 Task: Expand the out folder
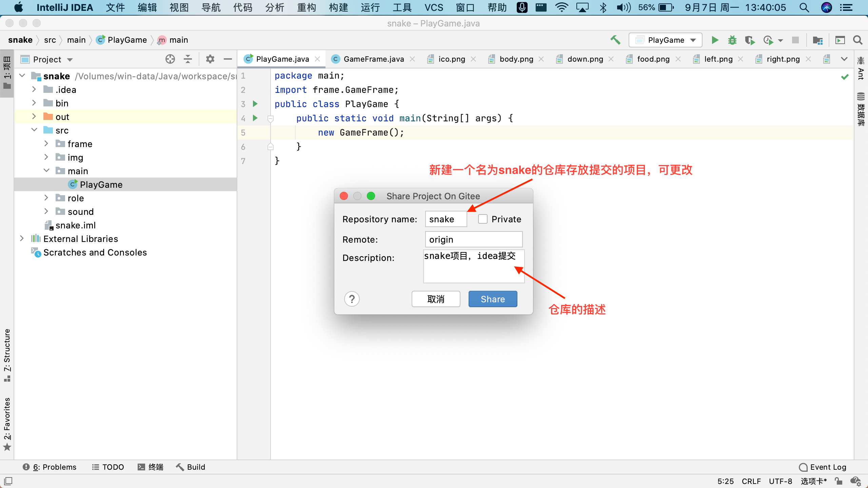pyautogui.click(x=34, y=117)
